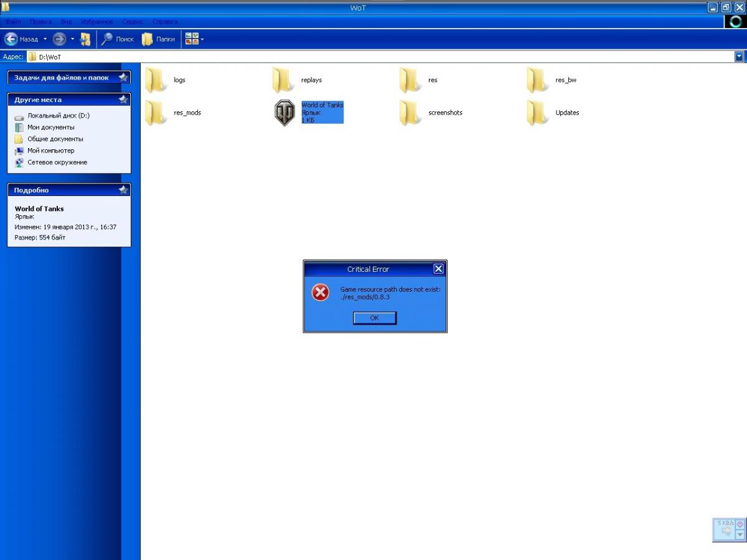
Task: Close the Critical Error dialog
Action: point(438,269)
